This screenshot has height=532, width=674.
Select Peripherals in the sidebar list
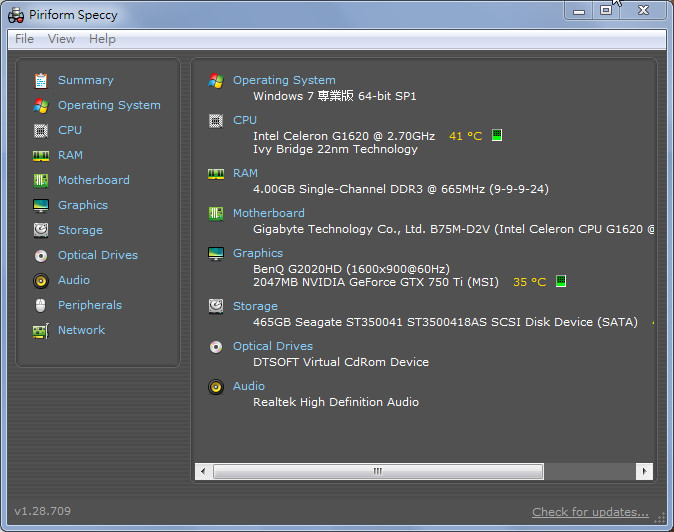tap(90, 305)
